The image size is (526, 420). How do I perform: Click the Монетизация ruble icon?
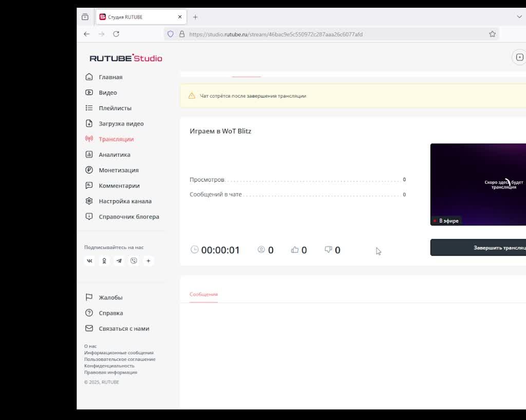pos(89,170)
